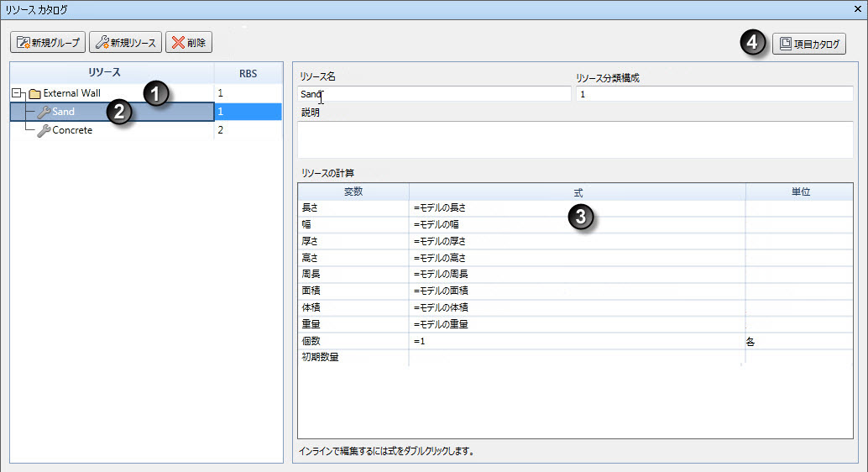Click the 式 column header

point(578,192)
